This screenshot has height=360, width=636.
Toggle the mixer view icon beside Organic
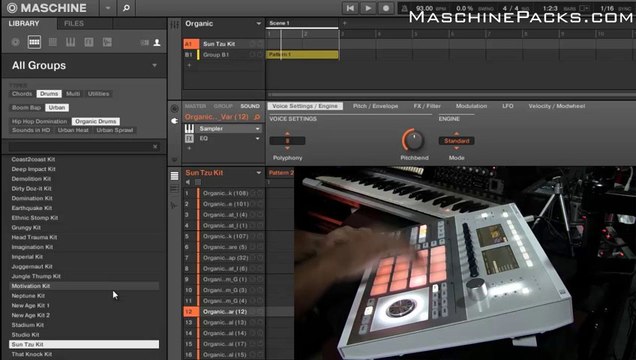(174, 25)
